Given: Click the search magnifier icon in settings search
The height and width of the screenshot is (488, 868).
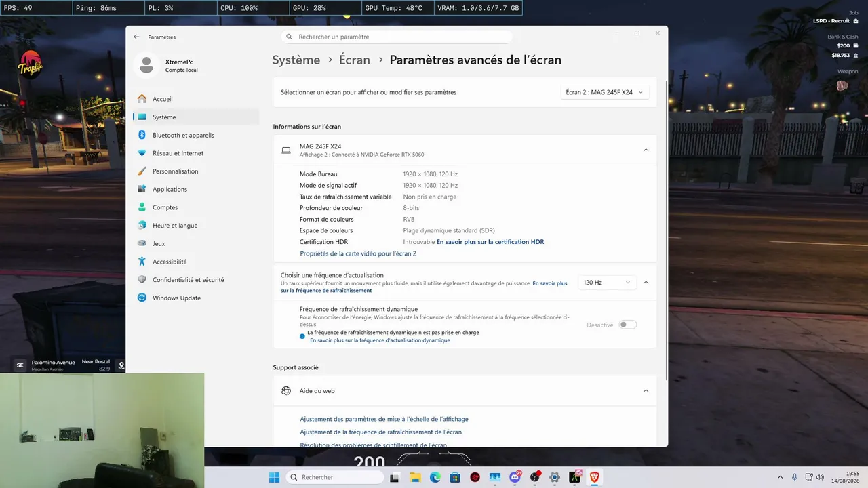Looking at the screenshot, I should (x=290, y=37).
